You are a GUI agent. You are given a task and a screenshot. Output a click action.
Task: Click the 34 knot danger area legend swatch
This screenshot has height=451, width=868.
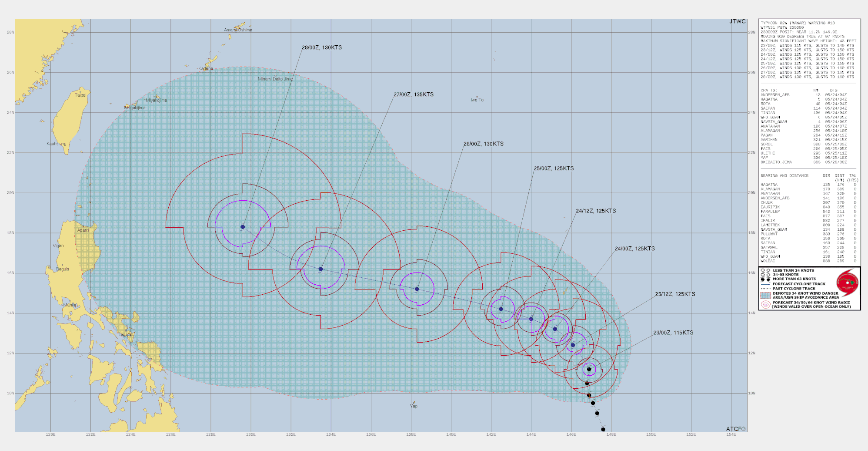[765, 295]
